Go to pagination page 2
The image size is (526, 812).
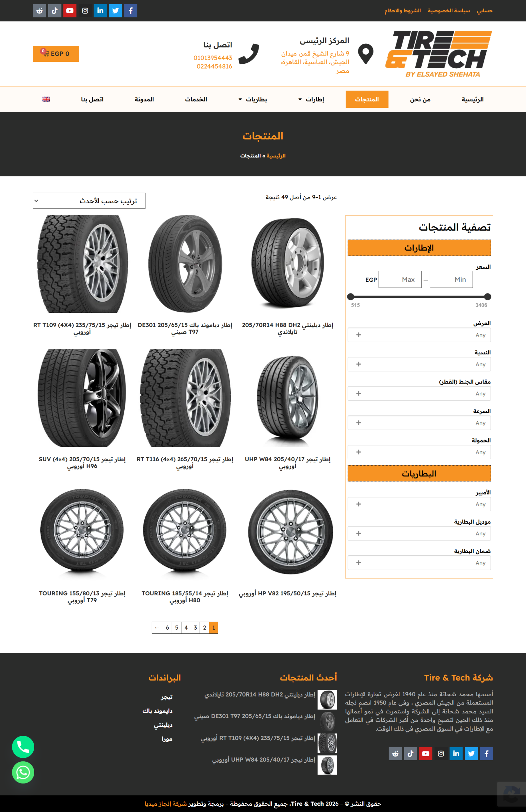(204, 627)
